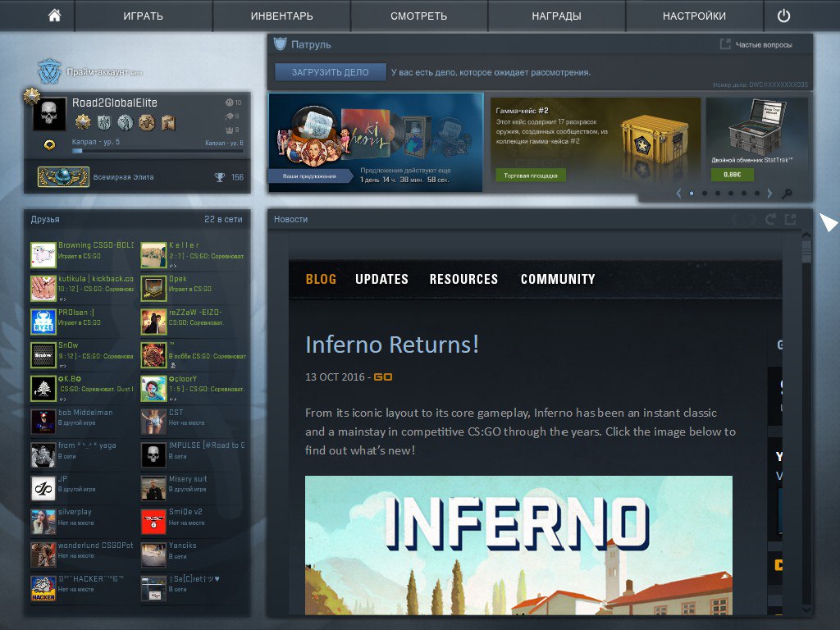Select friend bob Middelman
This screenshot has height=630, width=840.
83,421
